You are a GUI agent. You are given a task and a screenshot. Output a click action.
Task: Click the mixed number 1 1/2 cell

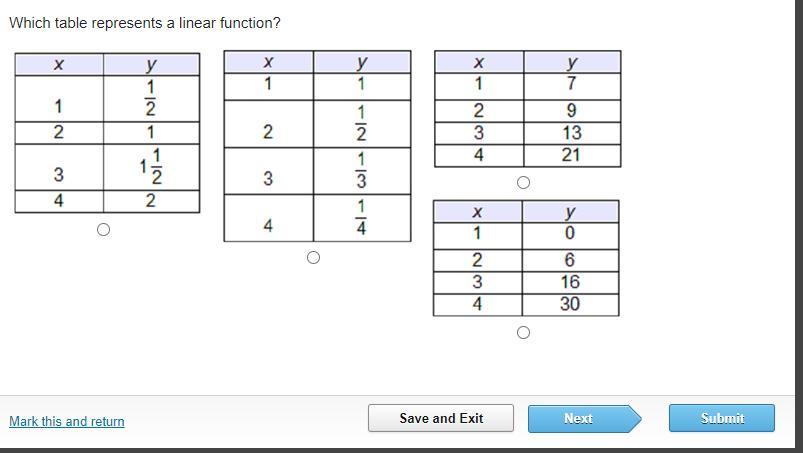(151, 167)
